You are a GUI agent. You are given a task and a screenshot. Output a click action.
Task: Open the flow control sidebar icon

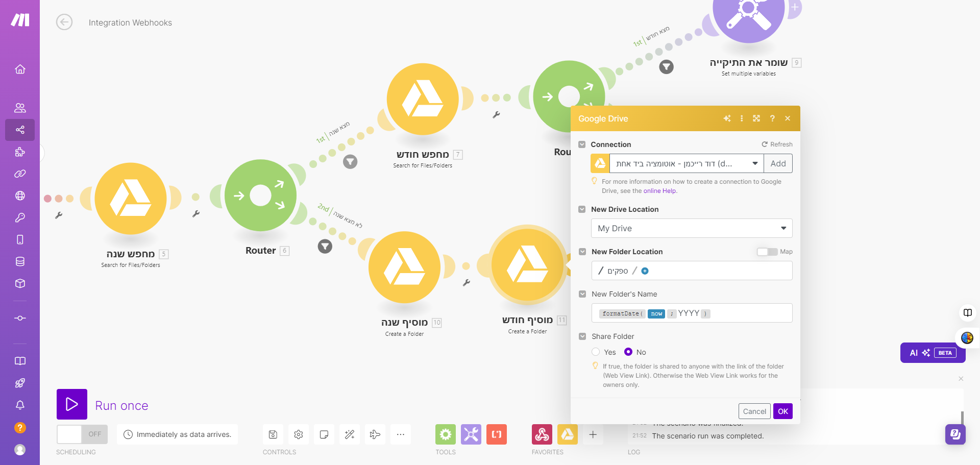coord(20,319)
